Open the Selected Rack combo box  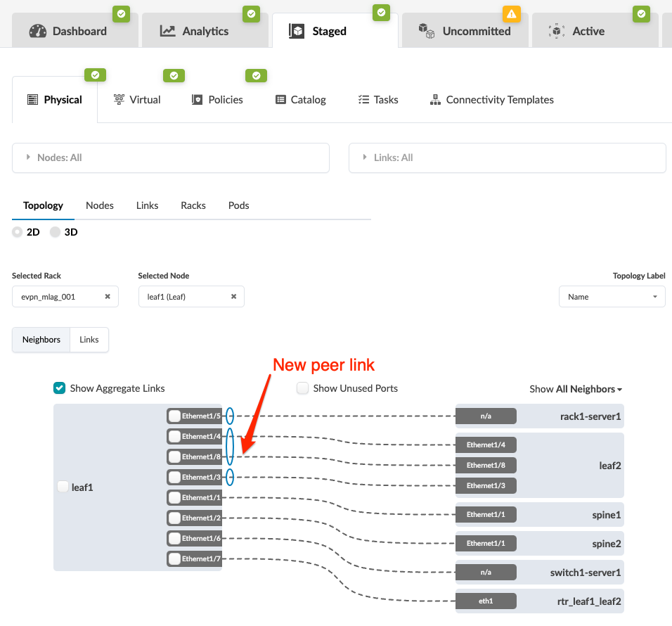[x=65, y=297]
